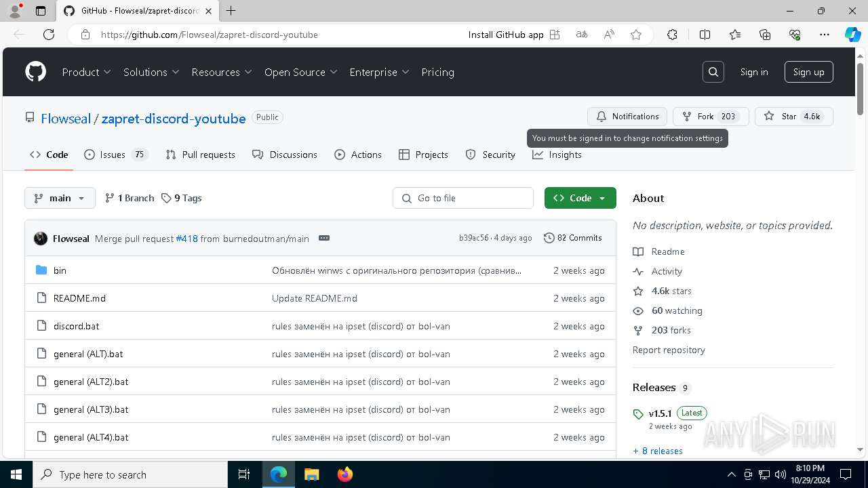Open the bin folder
Screen dimensions: 868x488
tap(60, 270)
